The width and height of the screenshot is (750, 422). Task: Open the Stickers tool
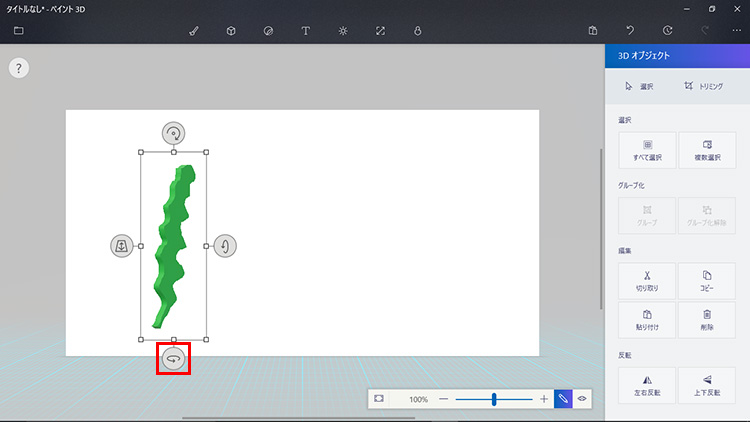click(268, 31)
